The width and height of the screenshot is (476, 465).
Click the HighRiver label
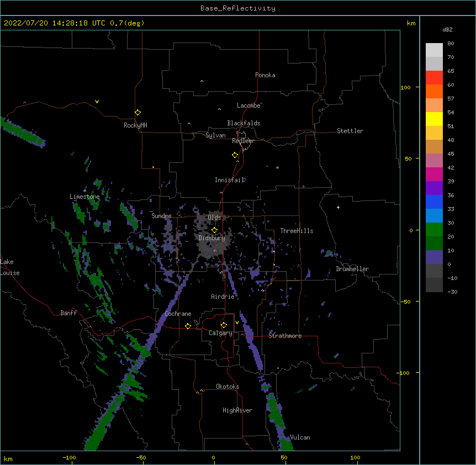(237, 410)
